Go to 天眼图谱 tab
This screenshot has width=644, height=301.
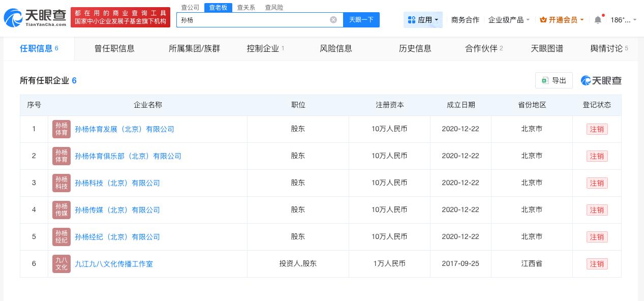[x=547, y=49]
